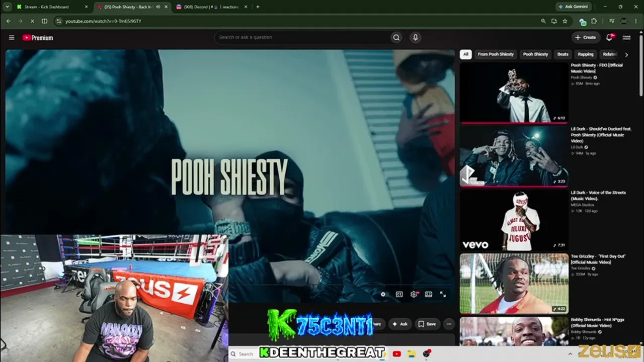
Task: Expand the tab search dropdown
Action: [7, 7]
